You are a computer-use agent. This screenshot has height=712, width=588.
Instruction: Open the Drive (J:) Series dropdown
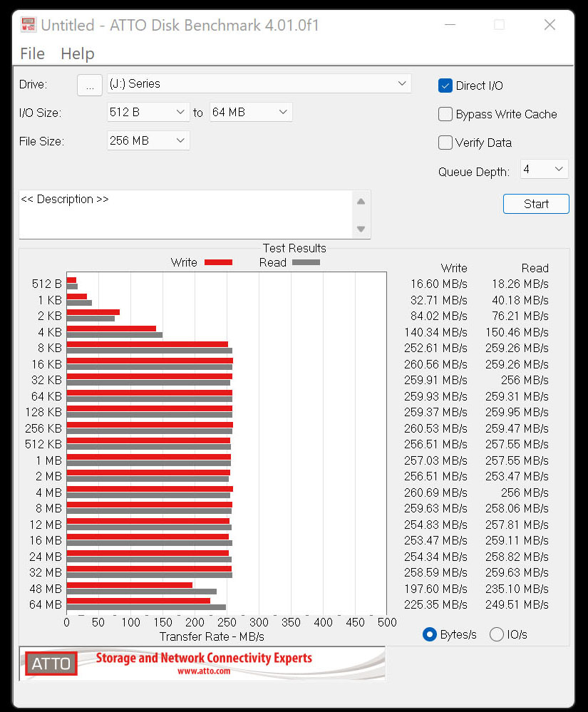point(259,83)
